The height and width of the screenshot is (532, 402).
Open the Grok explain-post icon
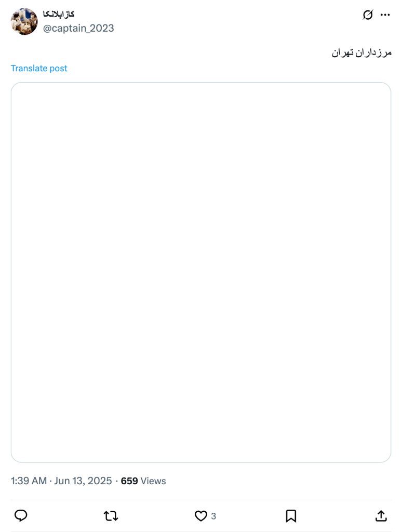(x=368, y=15)
